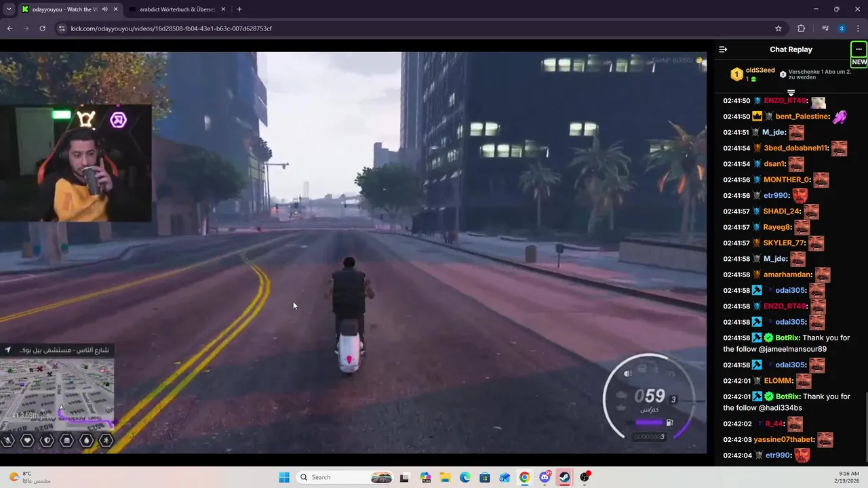Click username ENZO_RT49 at 02:41:50
868x488 pixels.
[x=785, y=101]
